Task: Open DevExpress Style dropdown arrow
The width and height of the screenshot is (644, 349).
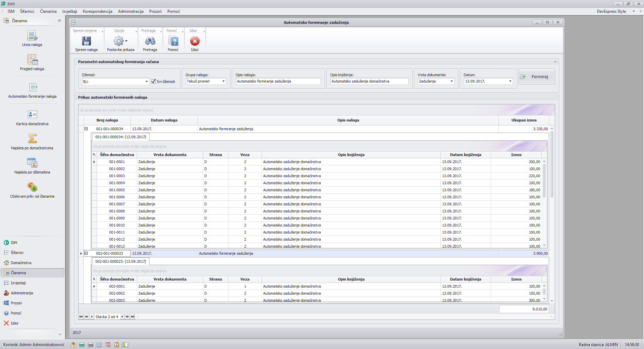Action: [634, 11]
